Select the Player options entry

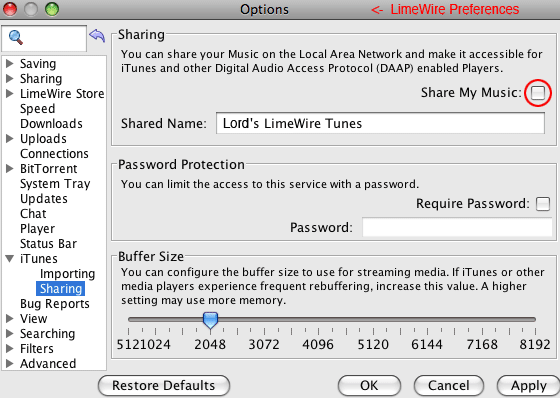[38, 229]
